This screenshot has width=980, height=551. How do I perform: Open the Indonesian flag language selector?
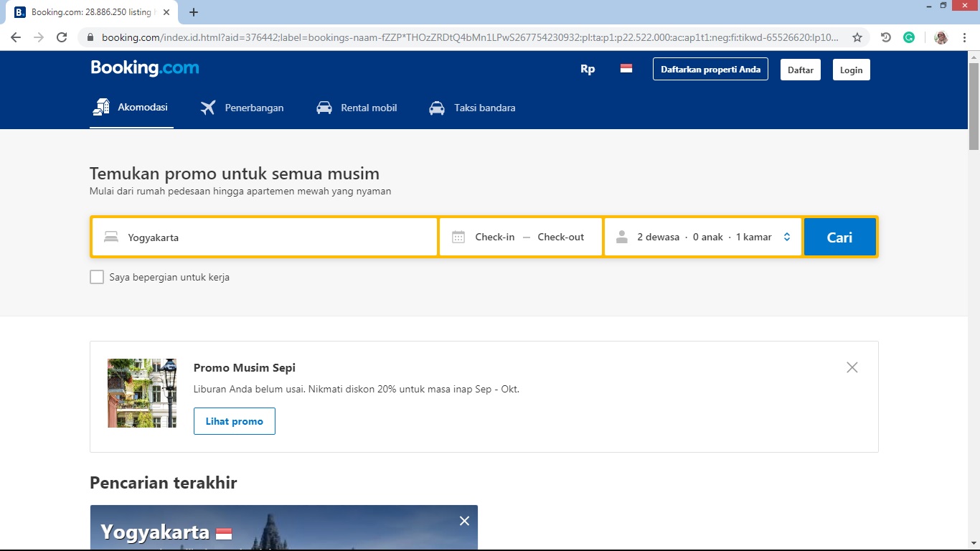click(626, 68)
